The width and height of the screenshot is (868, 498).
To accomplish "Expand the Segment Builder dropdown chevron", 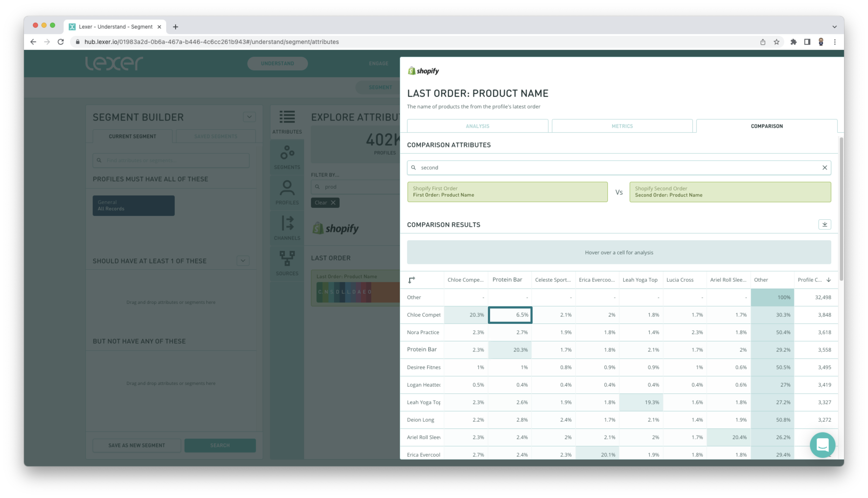I will (249, 117).
